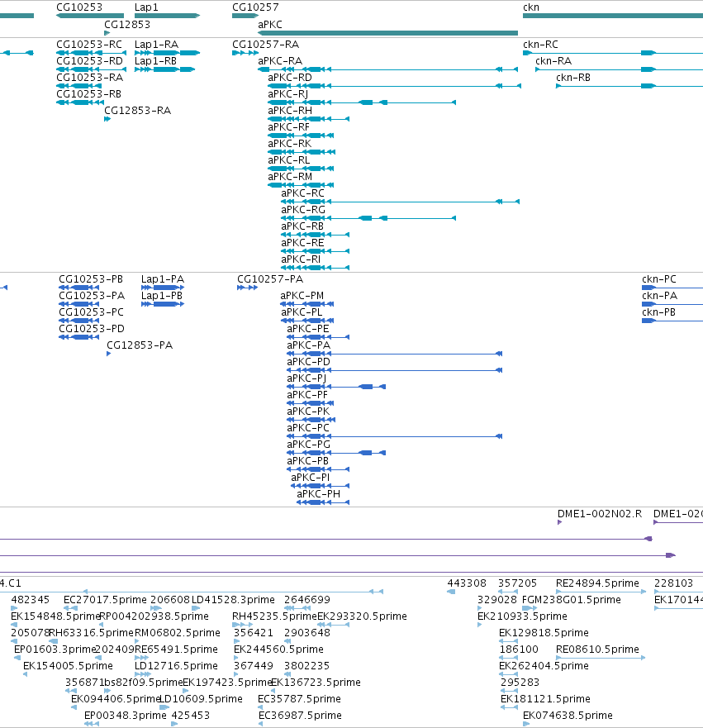Click the CG12853-RA transcript label
Screen dimensions: 703x728
pos(137,111)
